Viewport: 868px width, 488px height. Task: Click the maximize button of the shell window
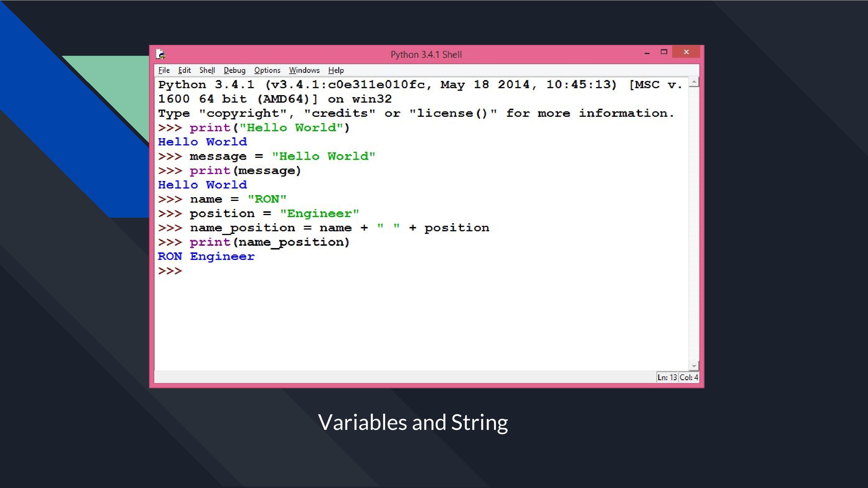point(663,52)
